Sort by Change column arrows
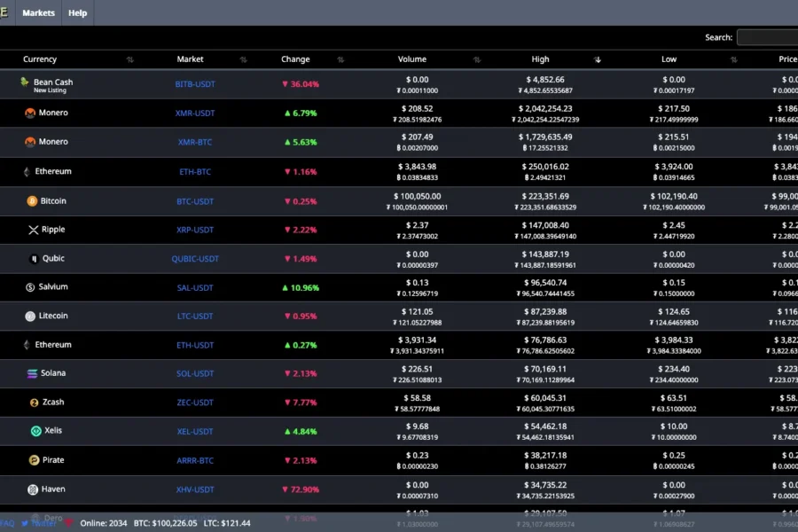Screen dimensions: 798x532 click(340, 59)
